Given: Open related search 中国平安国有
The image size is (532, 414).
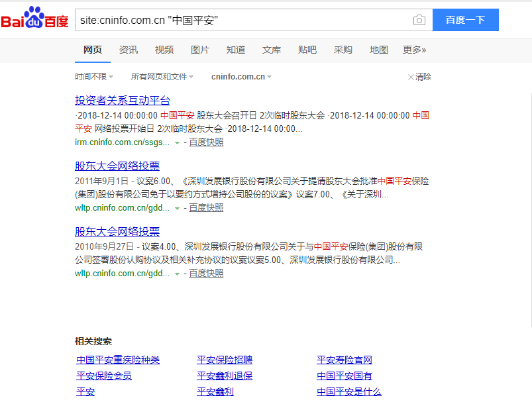Looking at the screenshot, I should click(345, 376).
